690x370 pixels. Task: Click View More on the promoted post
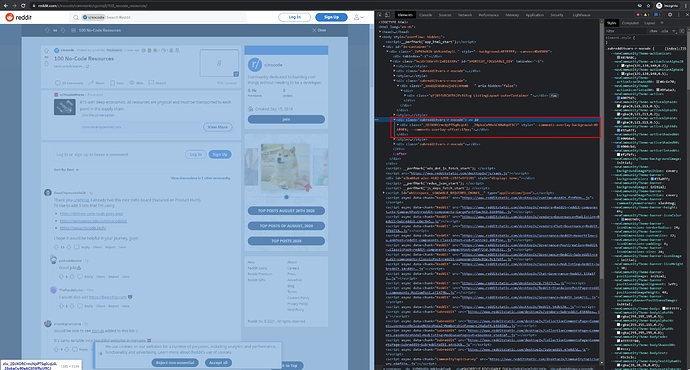[x=218, y=127]
